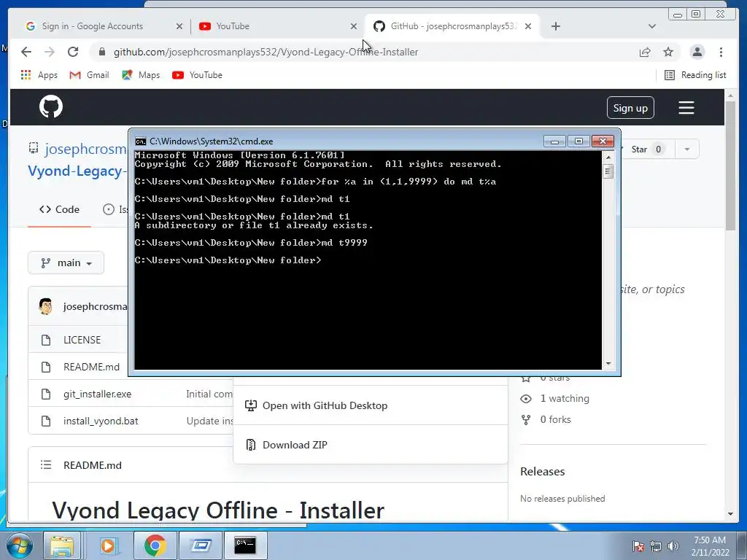Open git_installer.exe file
The height and width of the screenshot is (560, 747).
[x=97, y=394]
